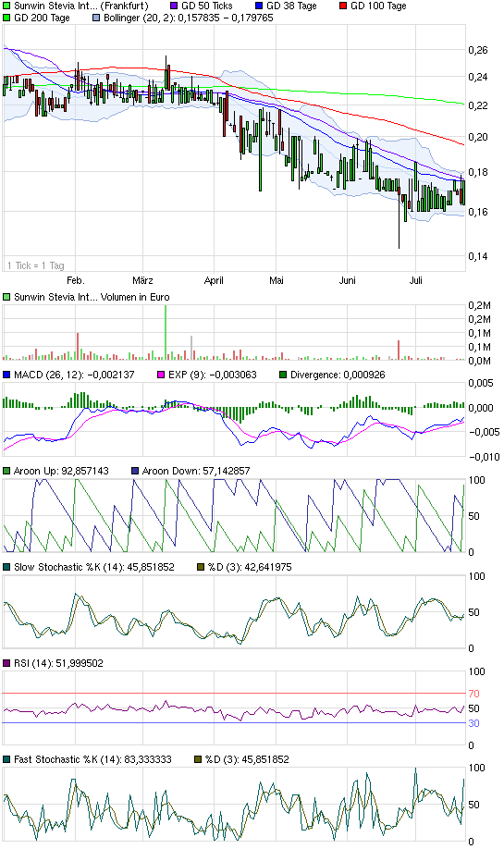Viewport: 504px width, 849px height.
Task: Click the 'Mai' axis label
Action: 277,280
